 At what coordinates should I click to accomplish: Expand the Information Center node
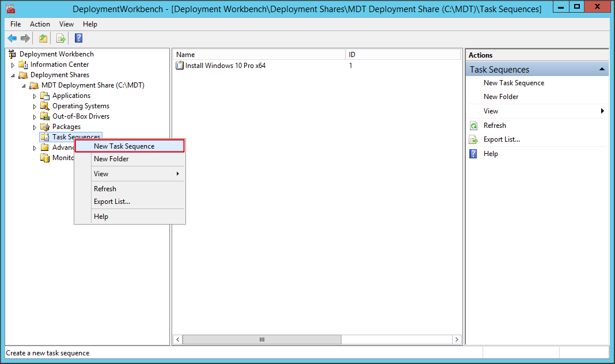13,65
